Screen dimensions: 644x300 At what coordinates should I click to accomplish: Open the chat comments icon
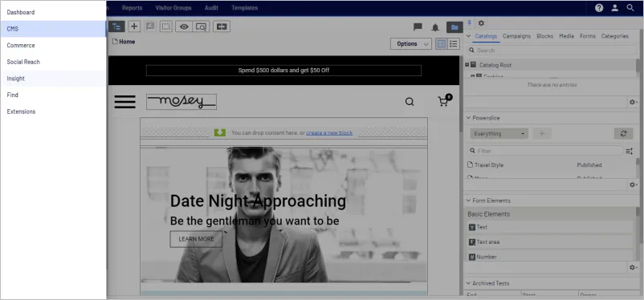[418, 27]
